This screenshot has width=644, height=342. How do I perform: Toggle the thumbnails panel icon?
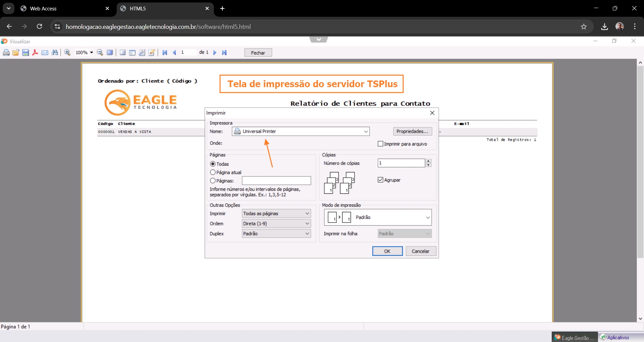pyautogui.click(x=132, y=53)
